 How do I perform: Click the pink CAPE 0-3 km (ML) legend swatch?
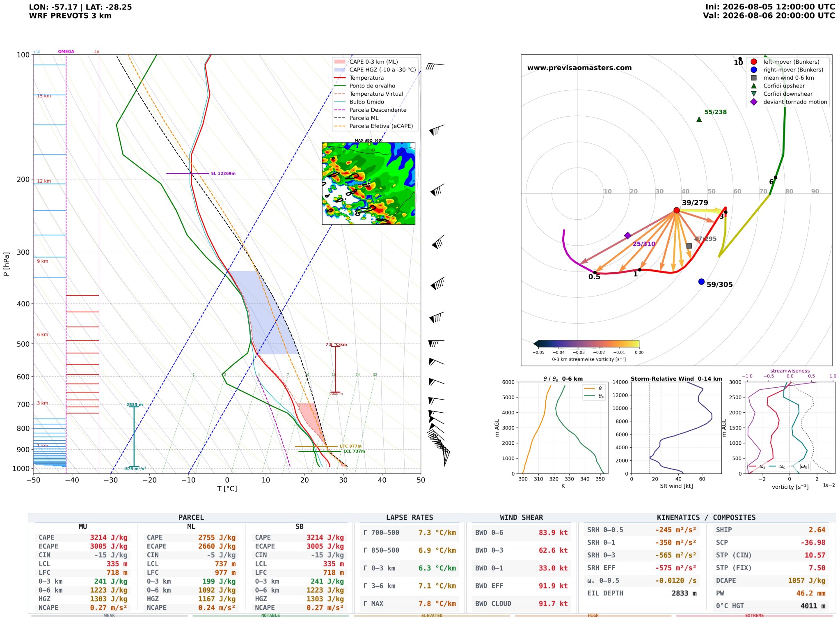340,62
